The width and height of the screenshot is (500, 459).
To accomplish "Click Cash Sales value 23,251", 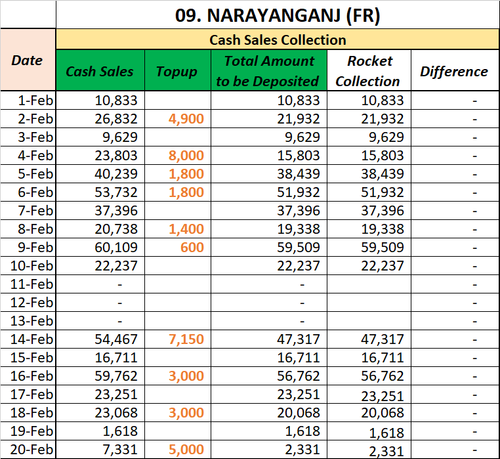I will (100, 394).
